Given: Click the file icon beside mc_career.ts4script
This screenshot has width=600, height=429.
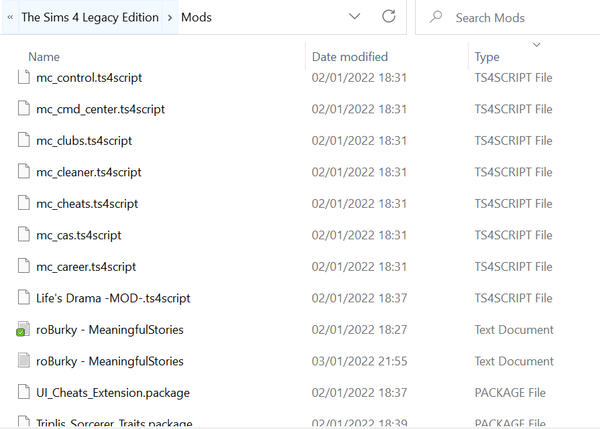Looking at the screenshot, I should click(x=24, y=266).
